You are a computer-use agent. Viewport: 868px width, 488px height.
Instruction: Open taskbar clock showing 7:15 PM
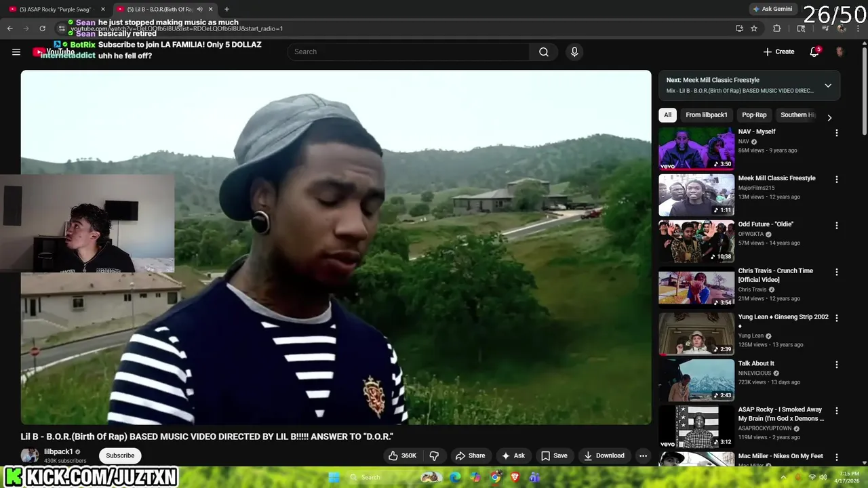[x=849, y=477]
